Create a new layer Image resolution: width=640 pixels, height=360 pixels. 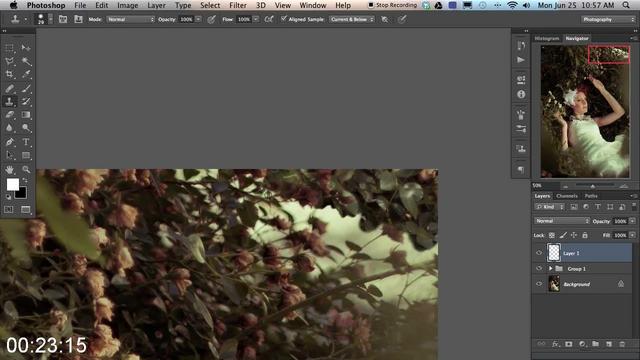609,344
